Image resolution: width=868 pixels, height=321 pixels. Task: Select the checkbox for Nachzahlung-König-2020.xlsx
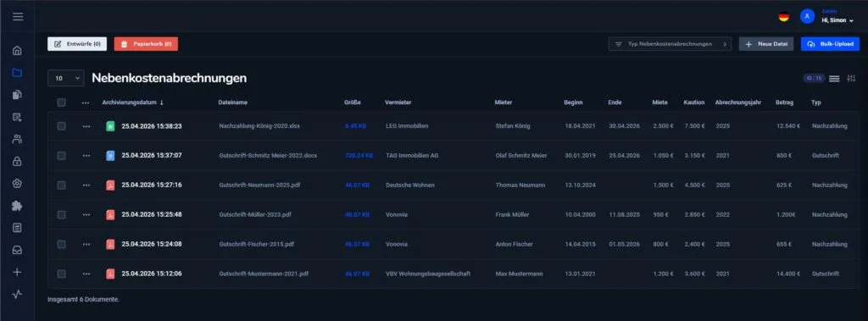(61, 126)
